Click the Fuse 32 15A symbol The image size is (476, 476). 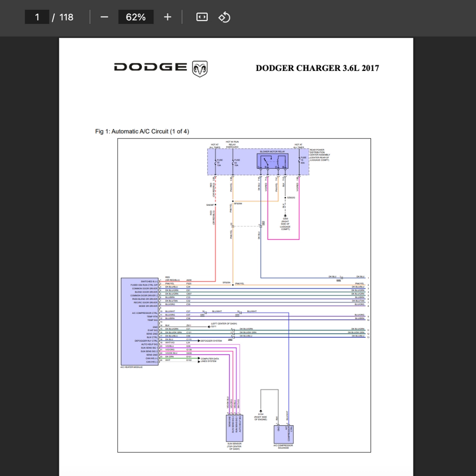coord(216,162)
